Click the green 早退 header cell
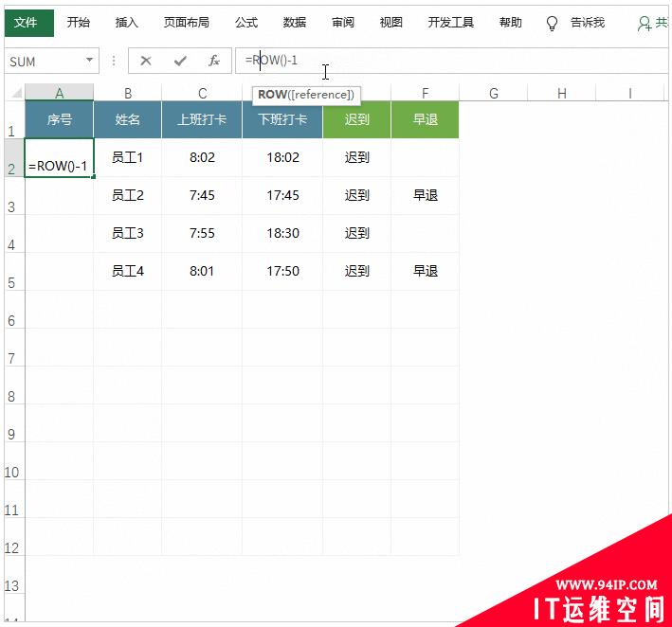Viewport: 672px width, 627px height. point(426,119)
